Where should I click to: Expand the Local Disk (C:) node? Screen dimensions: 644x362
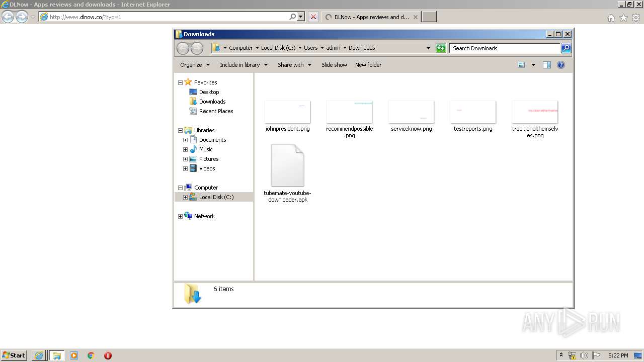185,197
